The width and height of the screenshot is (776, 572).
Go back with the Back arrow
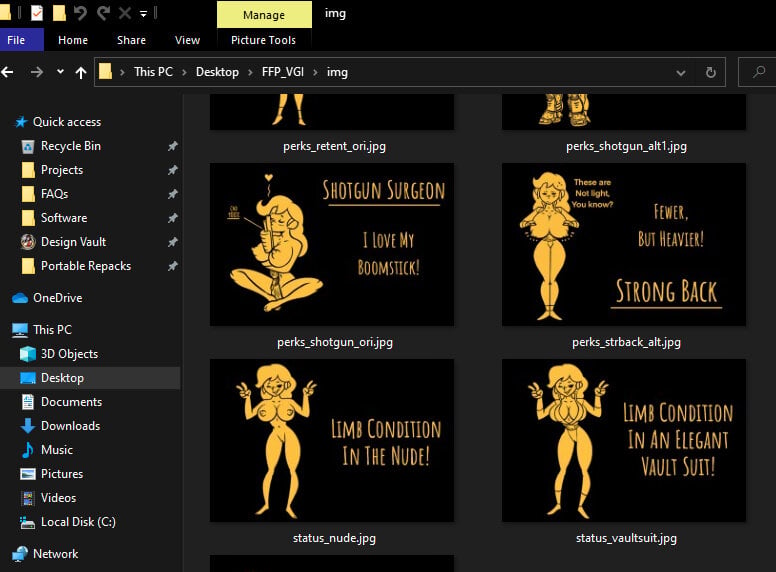(x=7, y=72)
